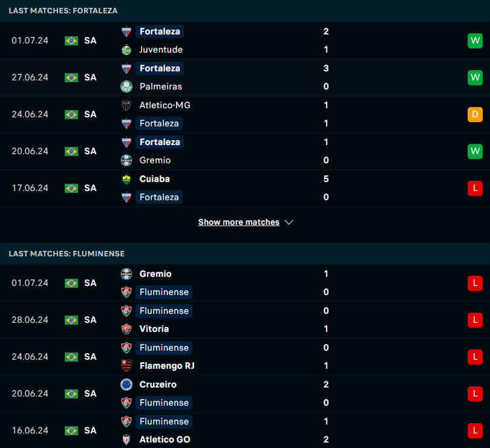Screen dimensions: 490x448
Task: Select the 27.06.24 match date
Action: click(x=30, y=77)
